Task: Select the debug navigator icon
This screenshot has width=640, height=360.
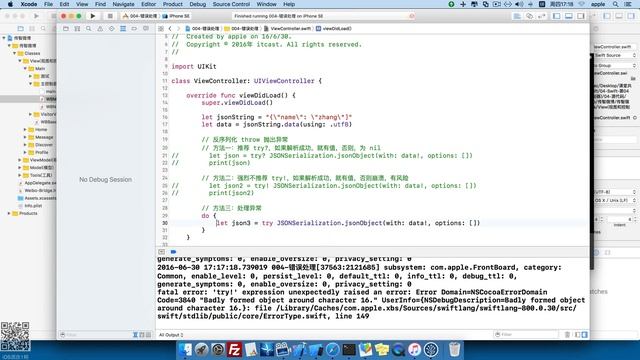Action: pyautogui.click(x=123, y=29)
